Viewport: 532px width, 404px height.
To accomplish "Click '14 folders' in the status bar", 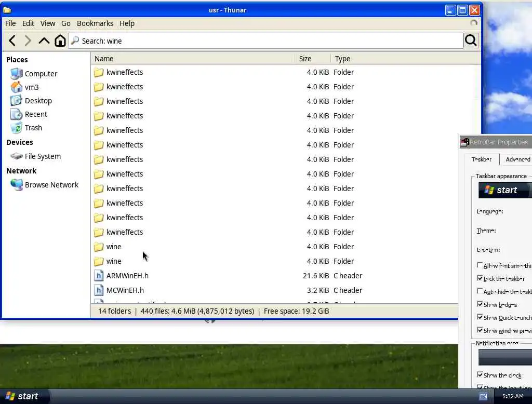I will (x=114, y=311).
